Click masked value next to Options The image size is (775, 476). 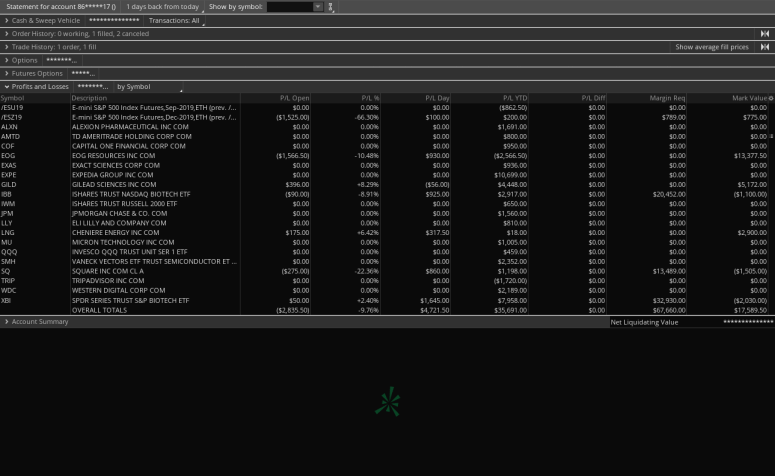click(x=62, y=60)
